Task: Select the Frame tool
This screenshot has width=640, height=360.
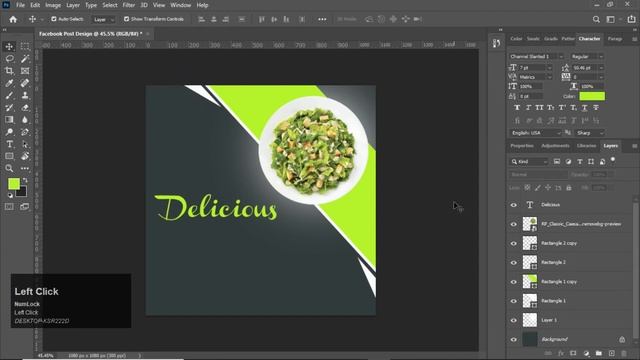Action: click(x=25, y=71)
